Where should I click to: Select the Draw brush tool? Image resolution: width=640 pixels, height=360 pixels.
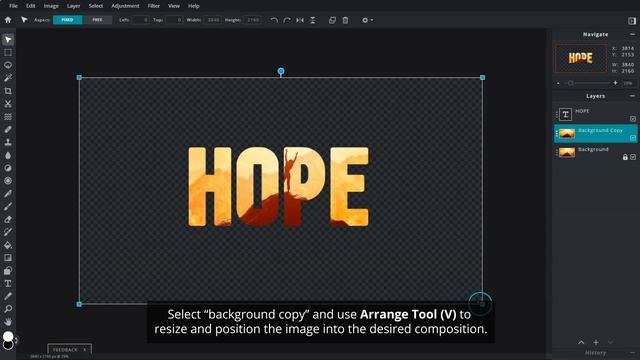click(x=8, y=207)
